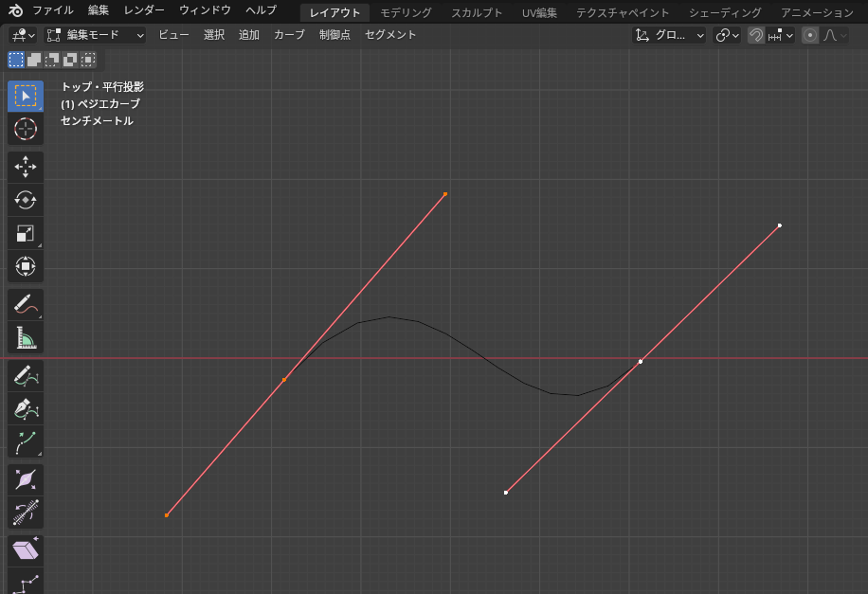Screen dimensions: 868x594
Task: Open the セグメント menu
Action: (390, 35)
